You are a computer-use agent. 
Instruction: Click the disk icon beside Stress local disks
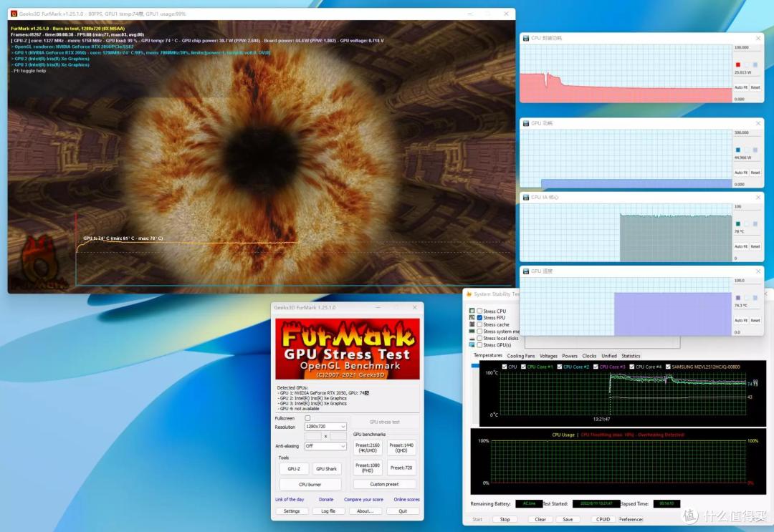[x=472, y=338]
